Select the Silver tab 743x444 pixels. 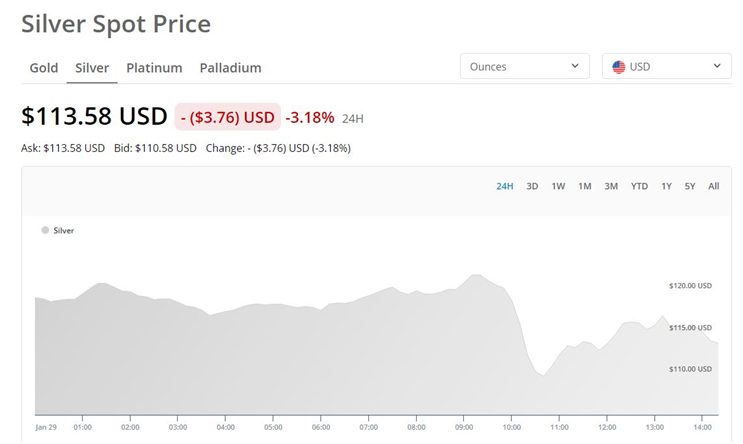point(92,68)
